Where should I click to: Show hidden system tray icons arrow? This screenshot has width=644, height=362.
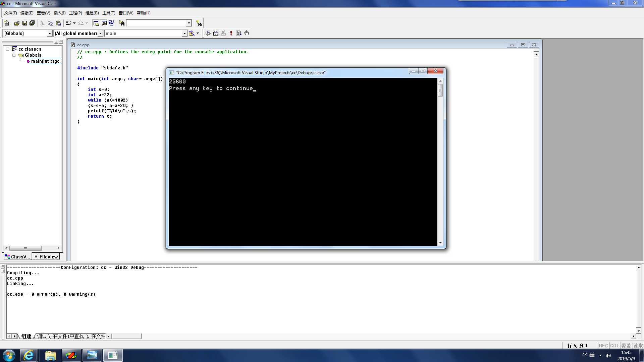[600, 356]
